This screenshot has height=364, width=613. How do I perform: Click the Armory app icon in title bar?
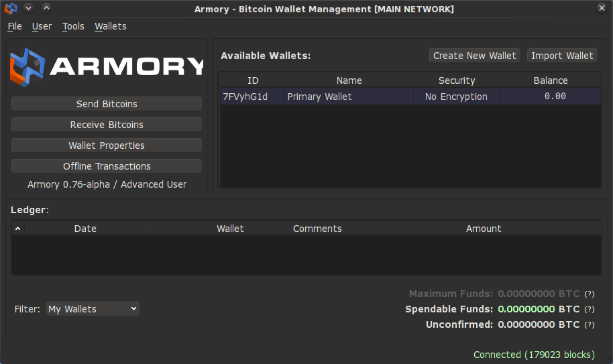click(11, 9)
